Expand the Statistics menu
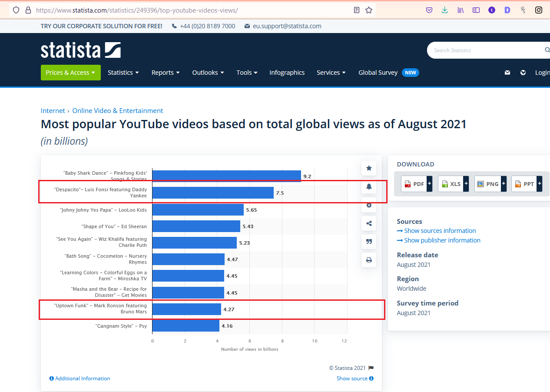 123,73
